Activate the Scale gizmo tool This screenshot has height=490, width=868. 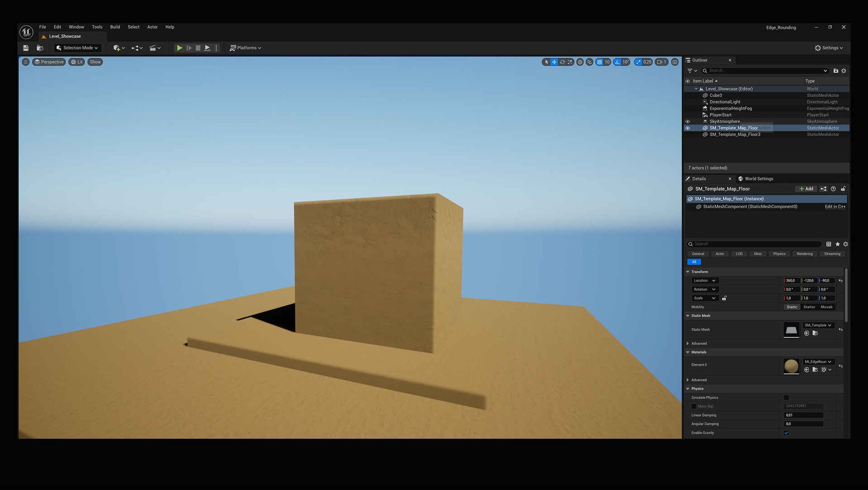click(x=570, y=62)
